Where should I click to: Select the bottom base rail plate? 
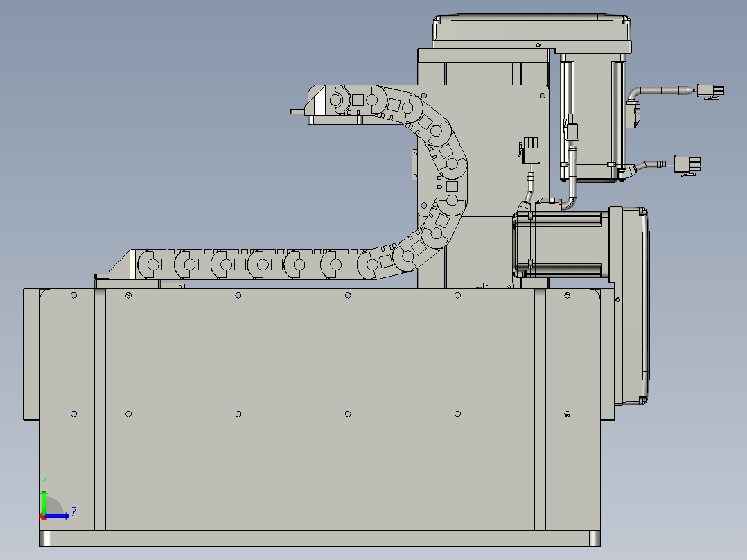(x=319, y=539)
